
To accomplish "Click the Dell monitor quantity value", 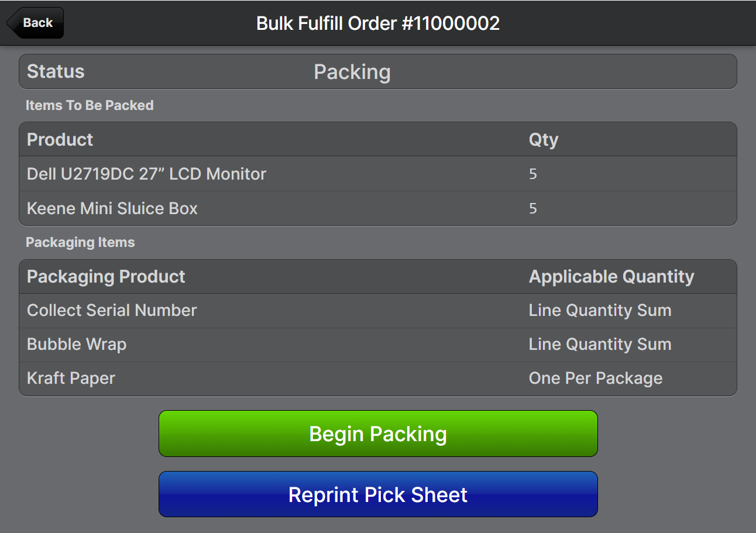I will coord(532,174).
